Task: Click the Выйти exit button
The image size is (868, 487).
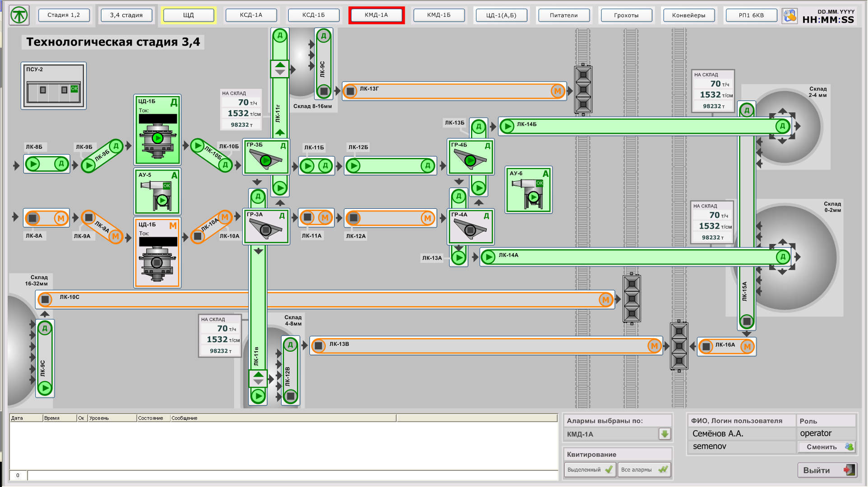Action: tap(827, 470)
